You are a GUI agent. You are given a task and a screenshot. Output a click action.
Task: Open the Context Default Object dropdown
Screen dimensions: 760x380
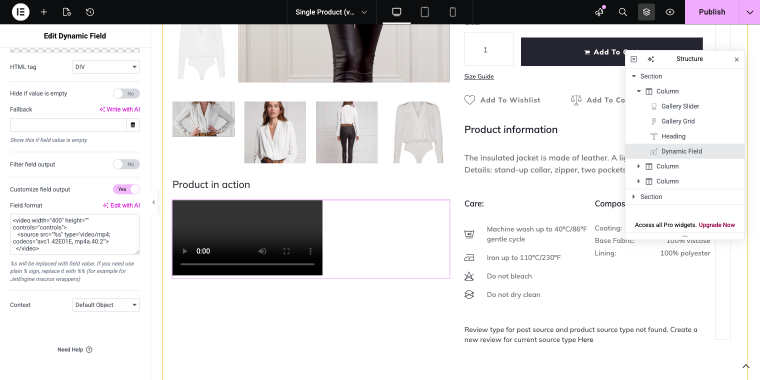pyautogui.click(x=106, y=305)
